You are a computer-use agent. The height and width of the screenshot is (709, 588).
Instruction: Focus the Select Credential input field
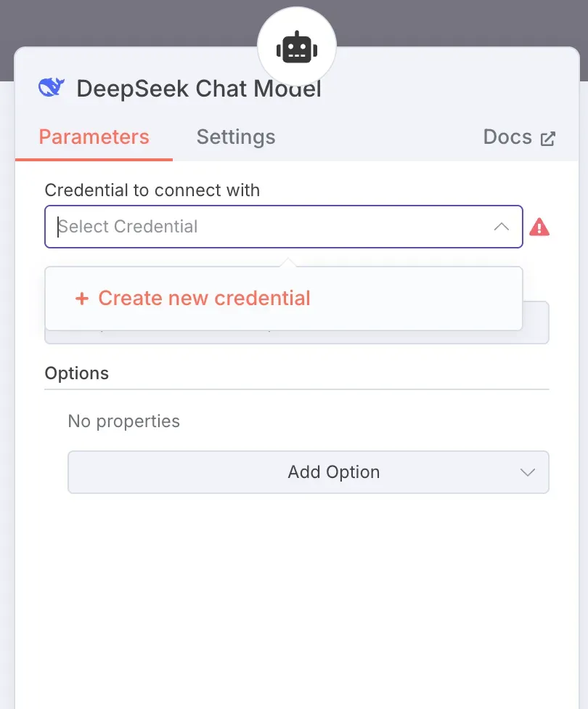pos(284,227)
